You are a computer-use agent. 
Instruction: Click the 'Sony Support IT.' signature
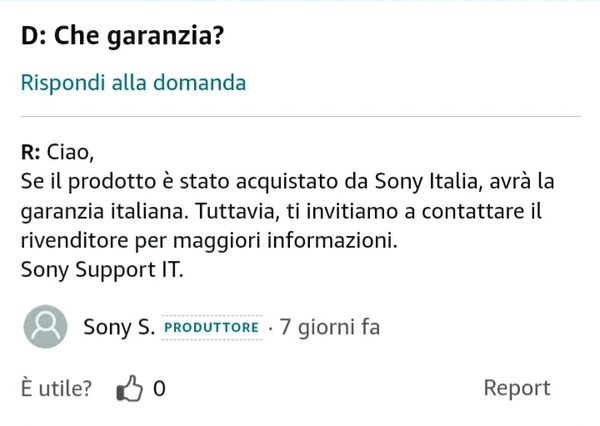[x=102, y=270]
